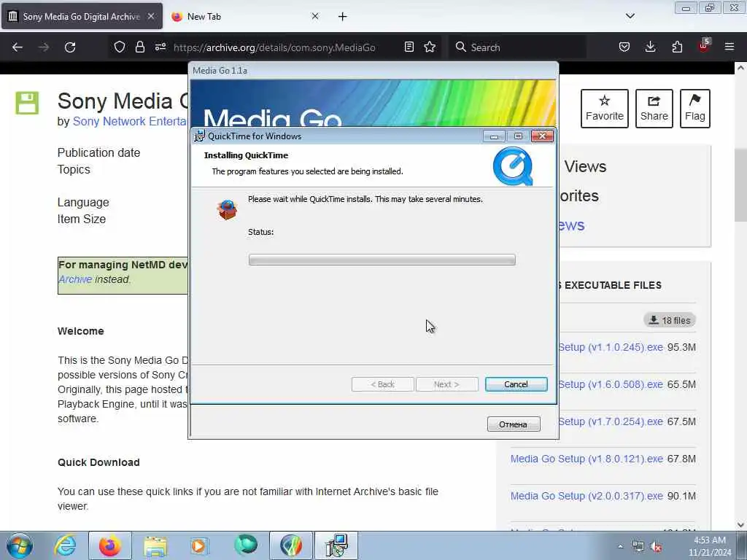
Task: Open the green globe taskbar application
Action: point(246,545)
